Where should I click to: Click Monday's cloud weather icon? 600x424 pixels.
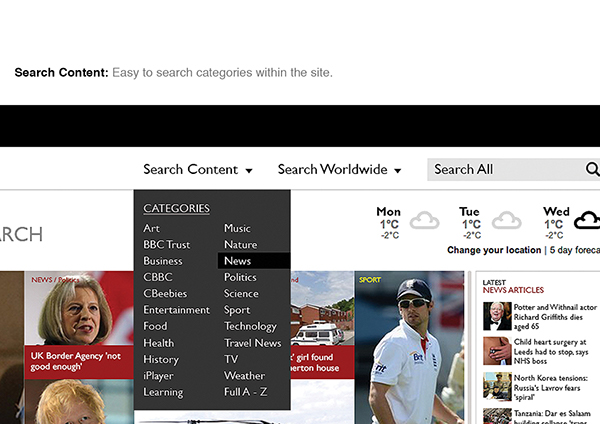tap(424, 220)
